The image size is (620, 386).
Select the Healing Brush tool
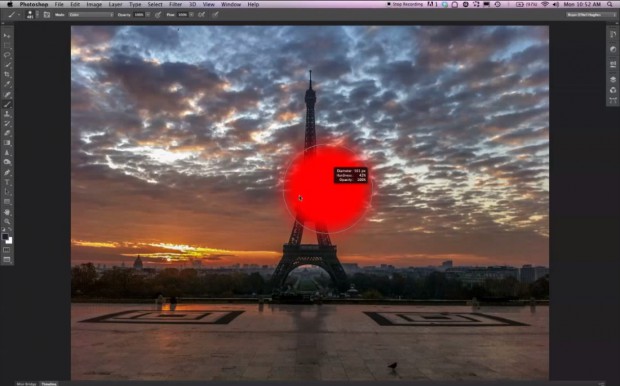pos(7,95)
